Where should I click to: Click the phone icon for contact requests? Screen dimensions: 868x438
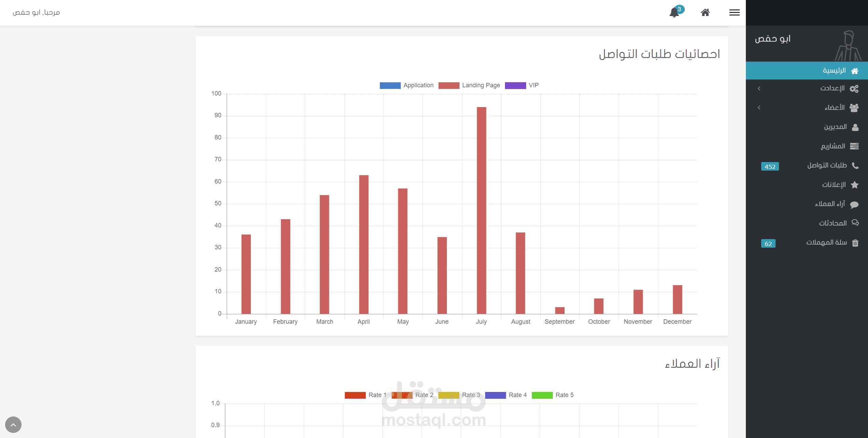[855, 165]
